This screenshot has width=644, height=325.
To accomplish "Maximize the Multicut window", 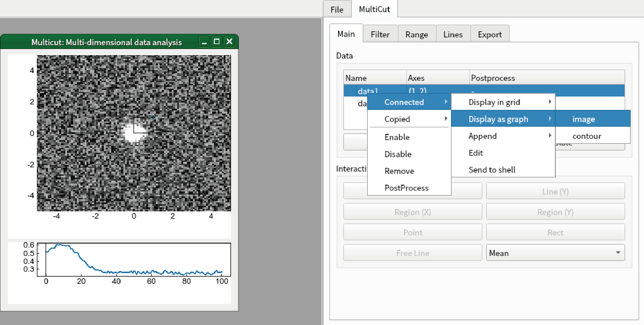I will pos(217,42).
